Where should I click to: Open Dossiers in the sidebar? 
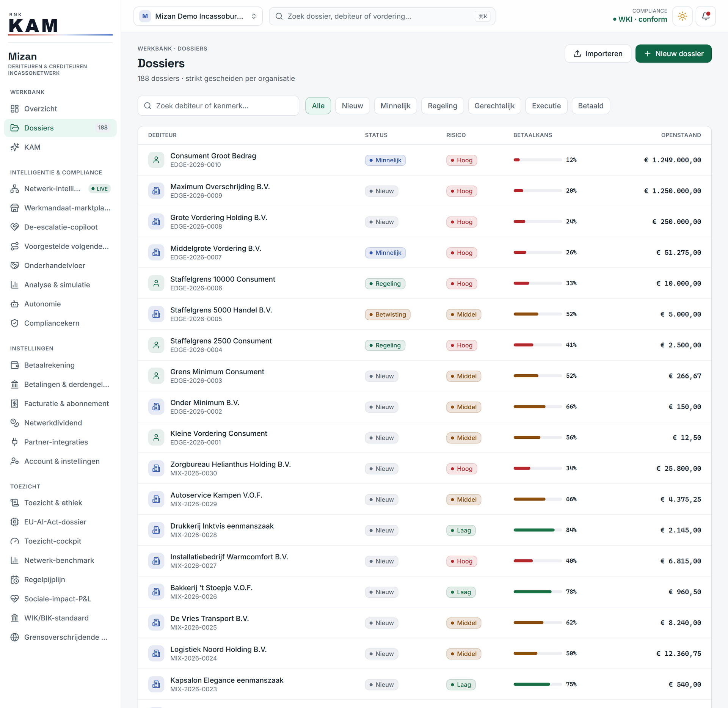coord(60,128)
